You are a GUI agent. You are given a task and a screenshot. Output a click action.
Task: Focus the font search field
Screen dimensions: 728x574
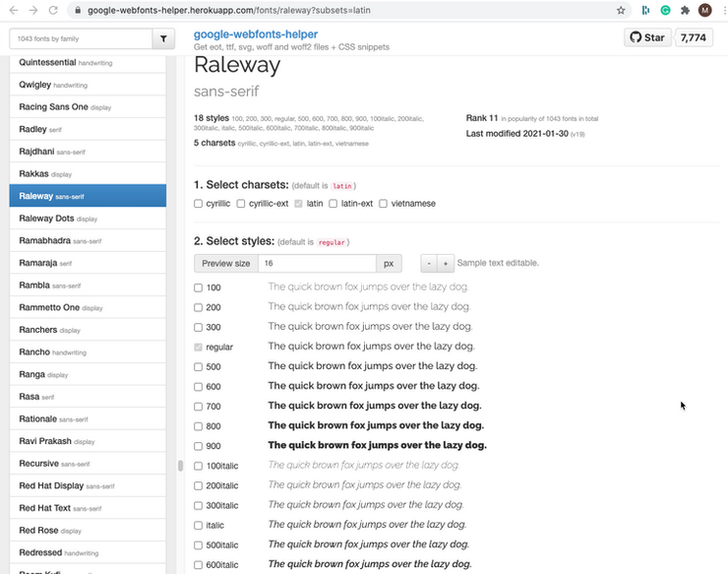click(x=81, y=38)
